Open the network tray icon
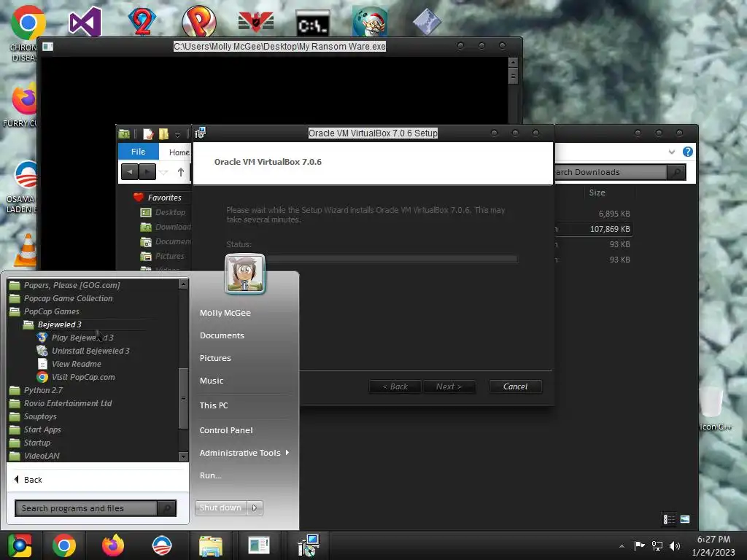The image size is (747, 560). (657, 545)
